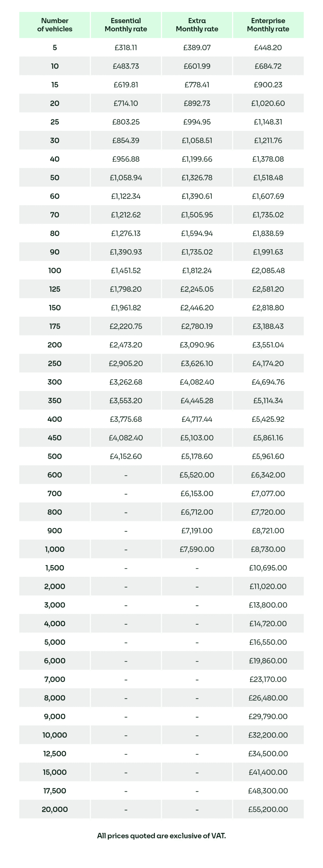Click the 125 vehicles row label
Screen dimensions: 323x868
point(55,289)
